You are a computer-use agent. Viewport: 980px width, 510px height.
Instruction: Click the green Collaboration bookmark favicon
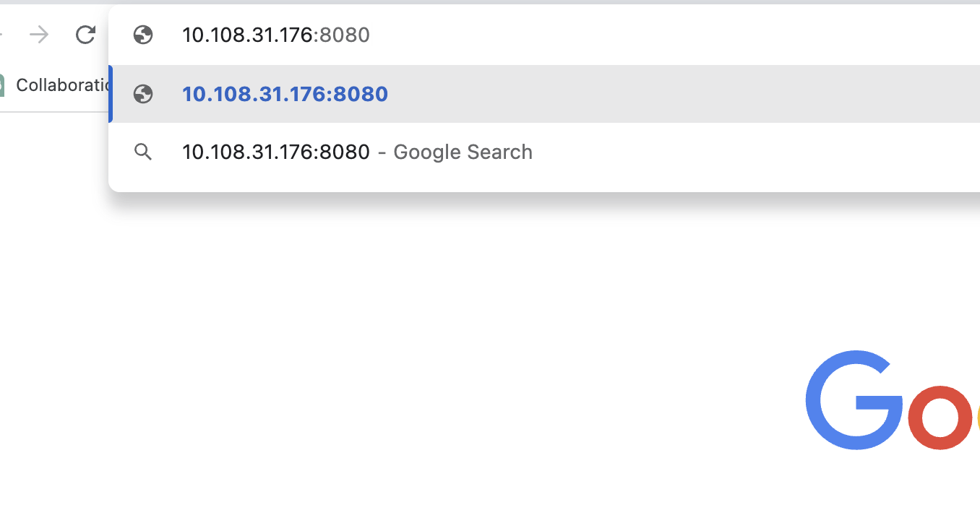coord(1,85)
